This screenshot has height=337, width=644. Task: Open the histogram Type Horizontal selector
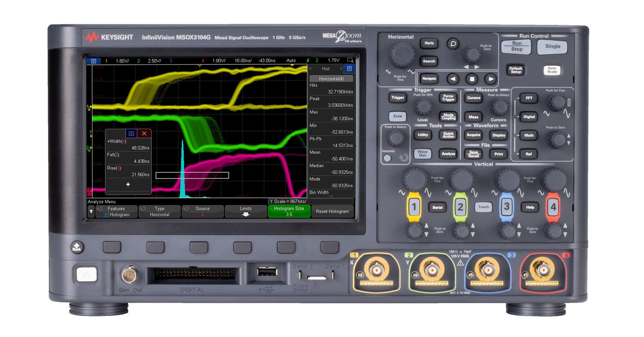(x=159, y=212)
